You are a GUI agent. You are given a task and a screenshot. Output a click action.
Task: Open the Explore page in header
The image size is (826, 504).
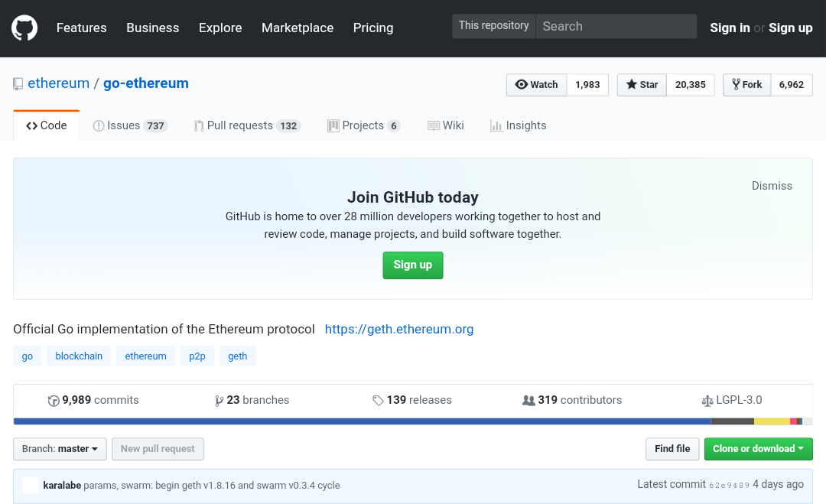coord(220,28)
